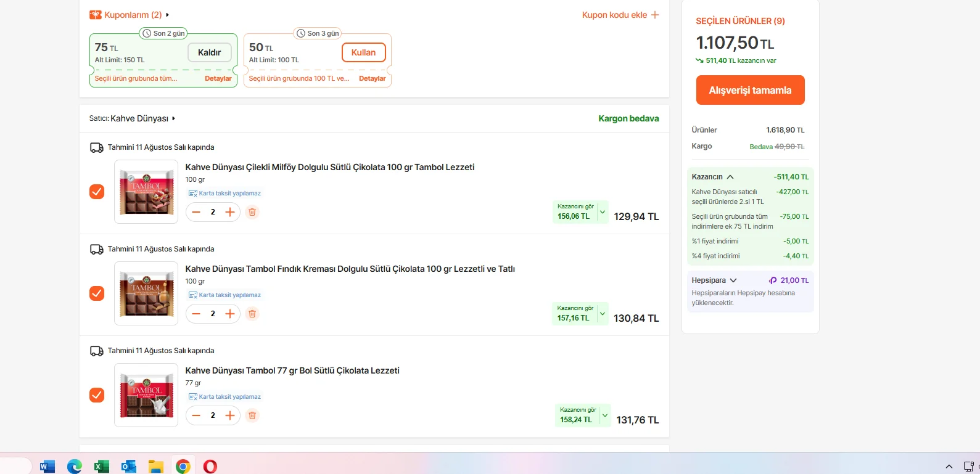The width and height of the screenshot is (980, 474).
Task: Expand Kazancını gör dropdown for 158,24 TL
Action: (x=605, y=415)
